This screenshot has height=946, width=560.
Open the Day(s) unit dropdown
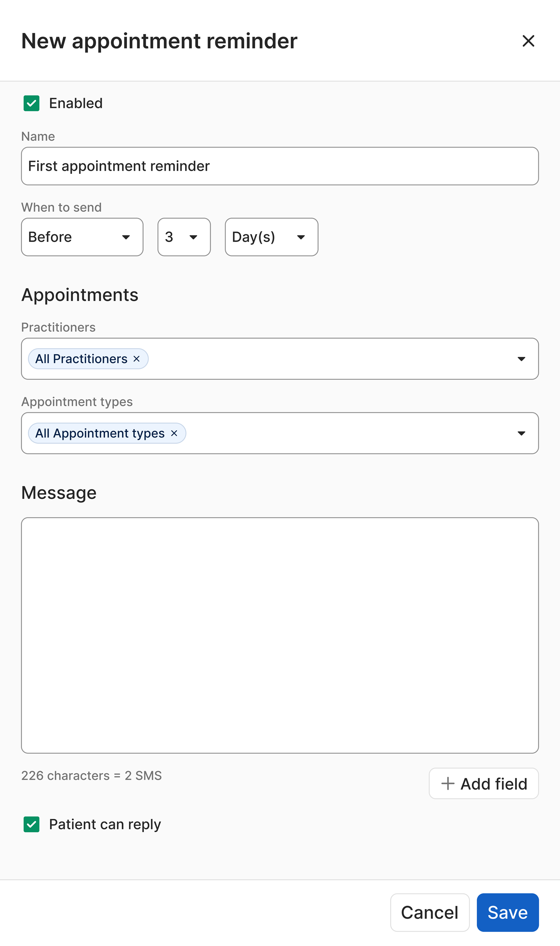271,237
